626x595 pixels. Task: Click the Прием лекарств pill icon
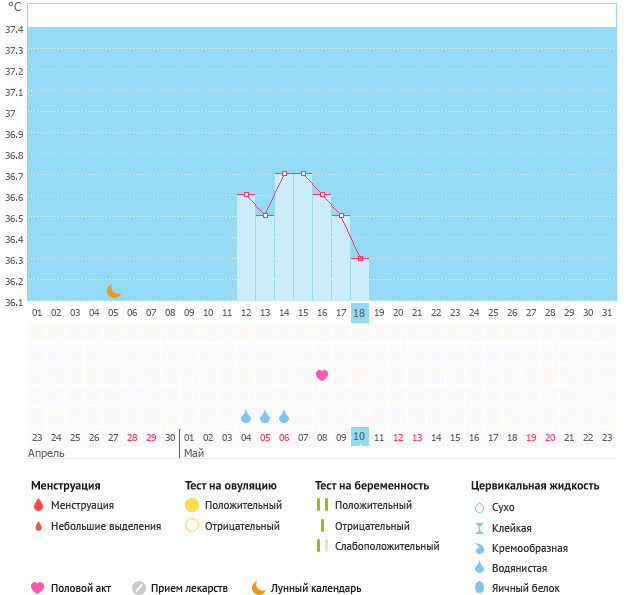(x=139, y=588)
